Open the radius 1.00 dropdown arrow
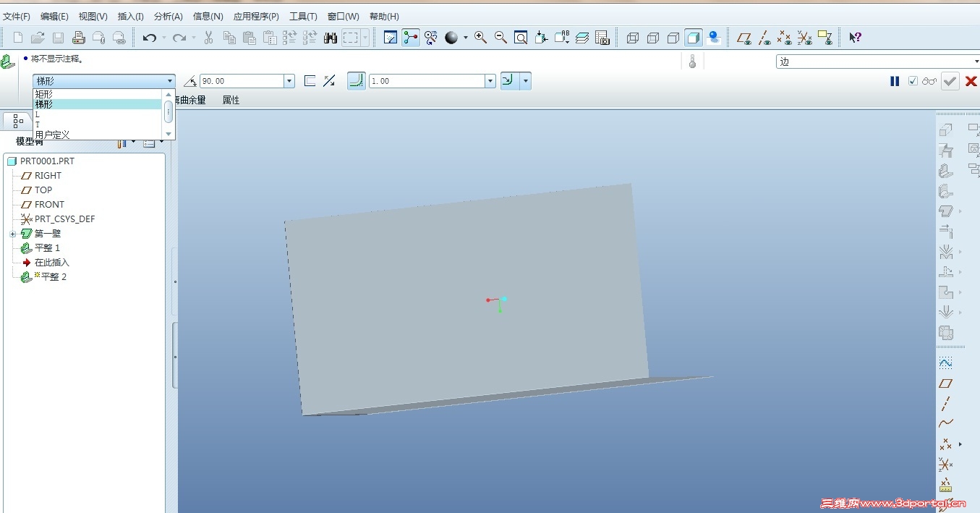The width and height of the screenshot is (980, 513). [490, 81]
